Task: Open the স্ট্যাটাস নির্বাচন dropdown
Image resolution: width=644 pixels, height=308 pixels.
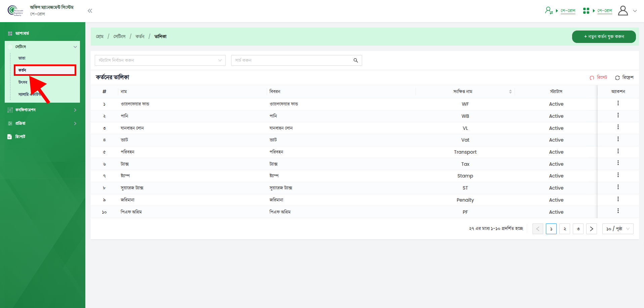Action: pos(160,60)
